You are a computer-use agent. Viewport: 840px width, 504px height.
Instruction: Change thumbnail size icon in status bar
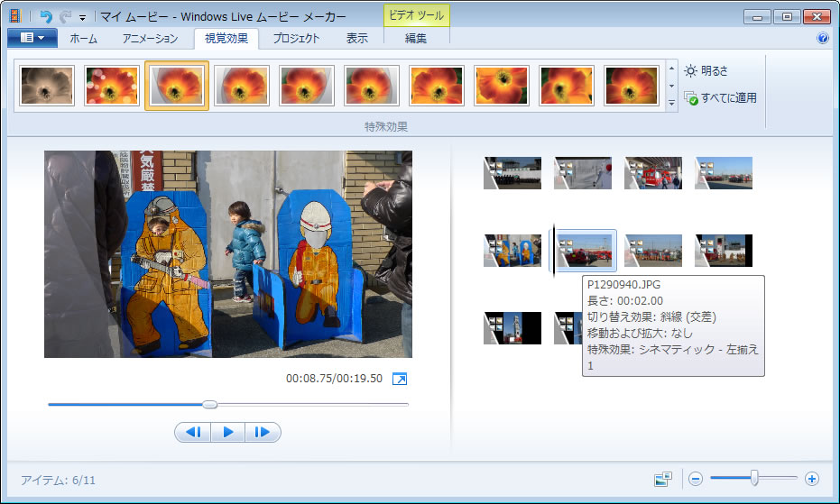(x=664, y=479)
